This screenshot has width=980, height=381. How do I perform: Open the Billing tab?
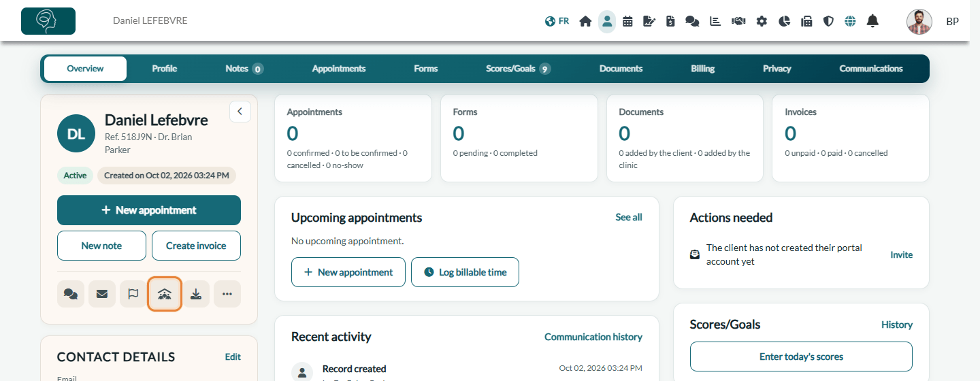coord(703,69)
